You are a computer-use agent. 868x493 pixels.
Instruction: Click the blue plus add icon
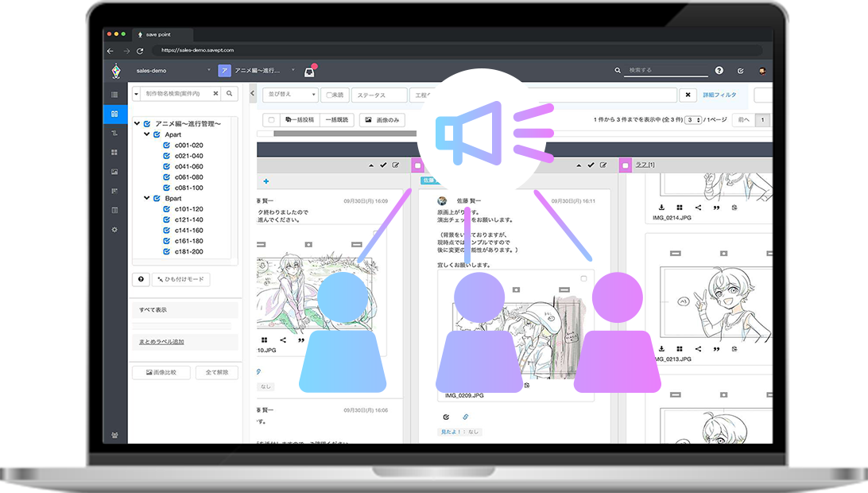(x=266, y=181)
